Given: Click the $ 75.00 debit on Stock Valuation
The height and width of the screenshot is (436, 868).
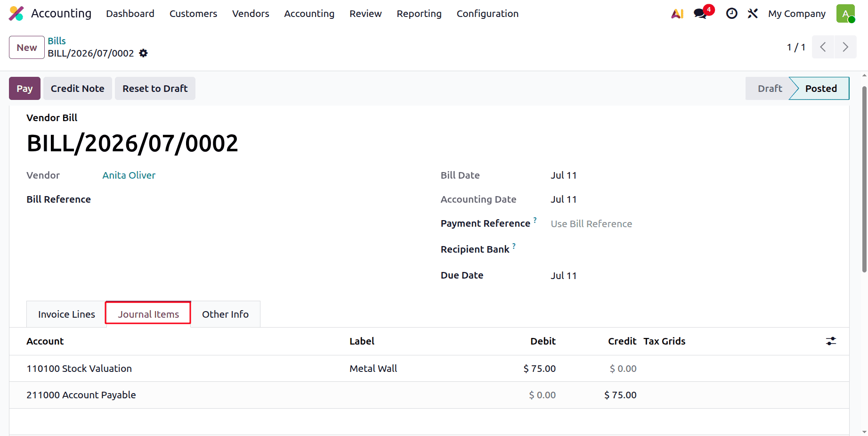Looking at the screenshot, I should [540, 369].
